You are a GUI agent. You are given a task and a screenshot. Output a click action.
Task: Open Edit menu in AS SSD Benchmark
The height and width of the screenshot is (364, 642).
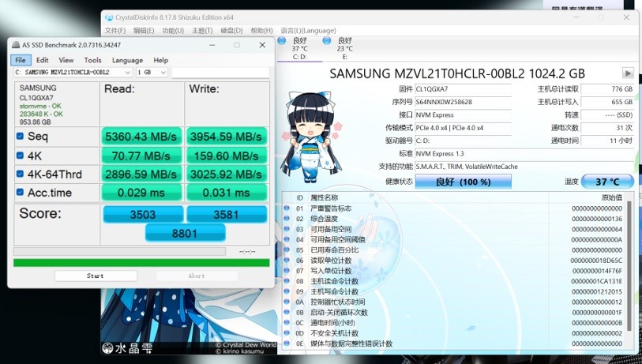click(42, 60)
